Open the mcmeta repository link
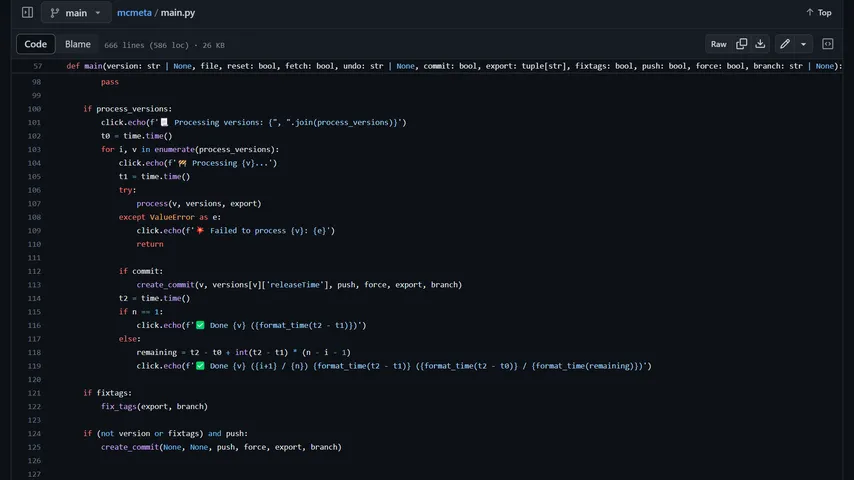The height and width of the screenshot is (480, 854). (x=133, y=13)
